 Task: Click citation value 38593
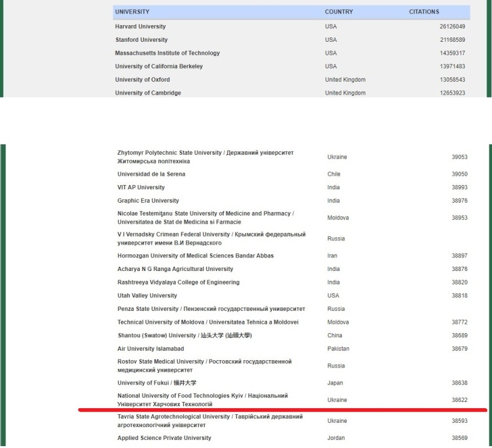pyautogui.click(x=459, y=421)
